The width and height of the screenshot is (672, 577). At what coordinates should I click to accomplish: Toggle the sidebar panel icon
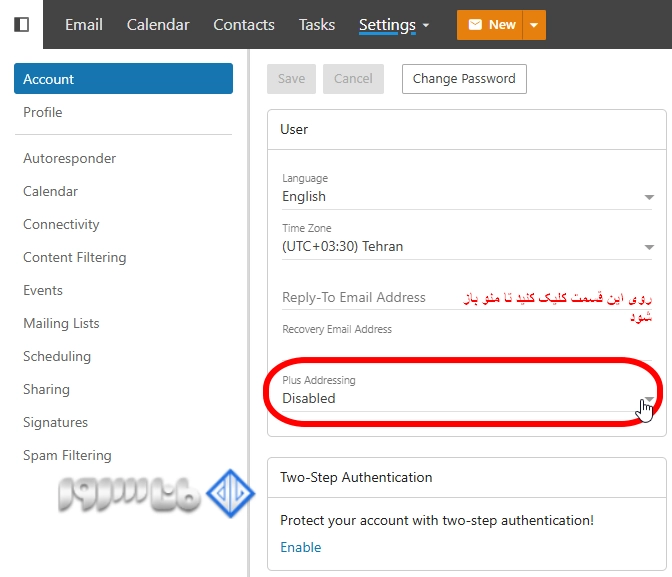tap(21, 24)
